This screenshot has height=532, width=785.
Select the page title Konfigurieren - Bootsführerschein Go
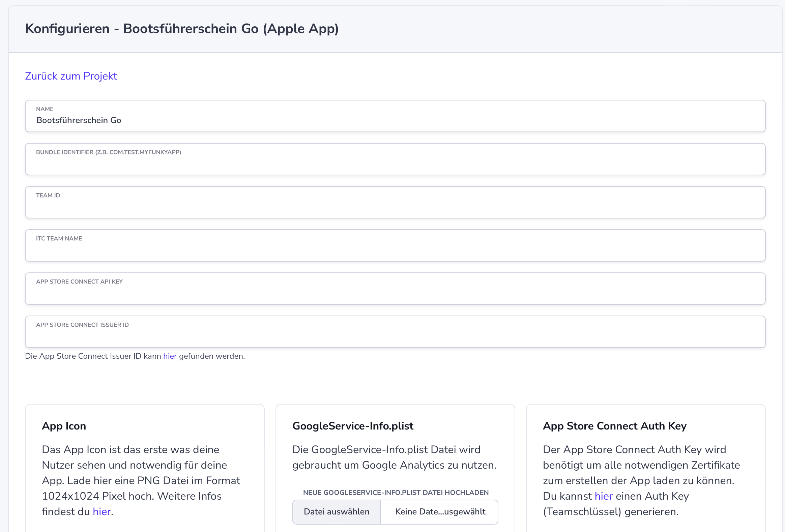(x=182, y=29)
